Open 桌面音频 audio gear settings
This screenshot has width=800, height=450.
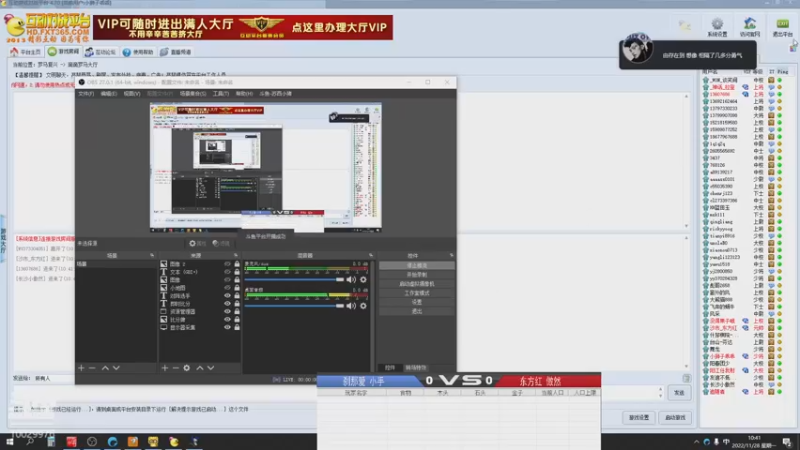pyautogui.click(x=363, y=306)
